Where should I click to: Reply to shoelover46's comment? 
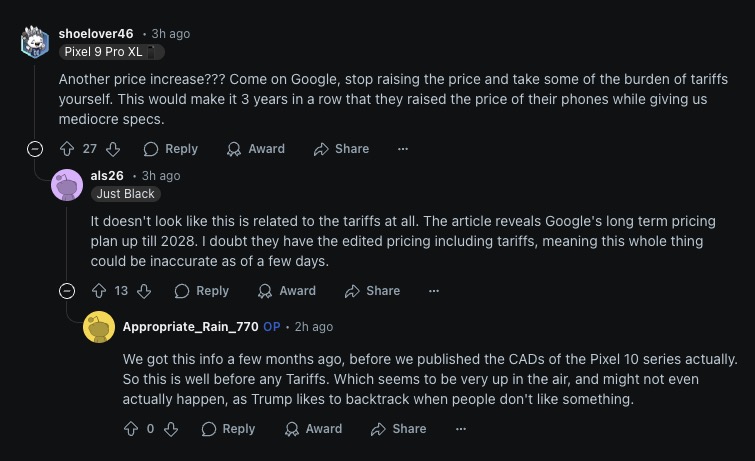pos(171,149)
